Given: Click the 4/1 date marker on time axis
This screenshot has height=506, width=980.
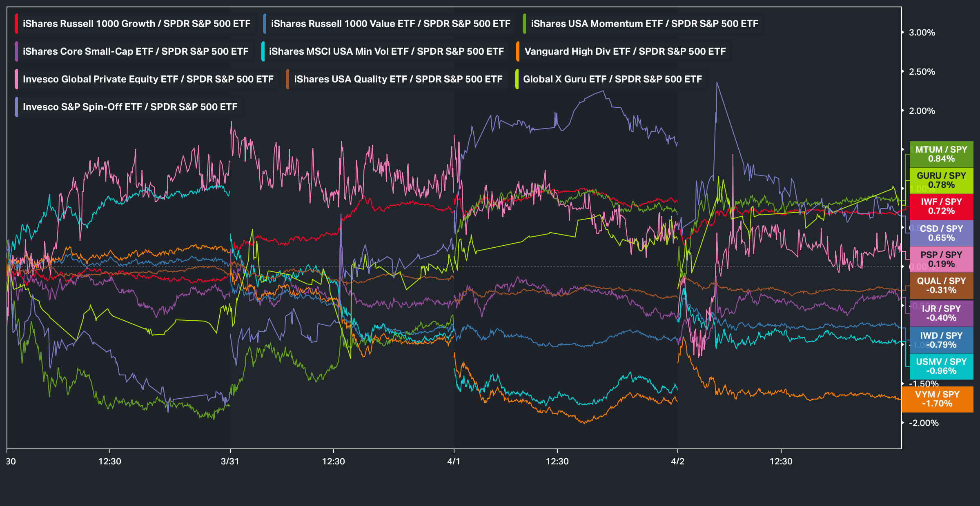Looking at the screenshot, I should 454,462.
